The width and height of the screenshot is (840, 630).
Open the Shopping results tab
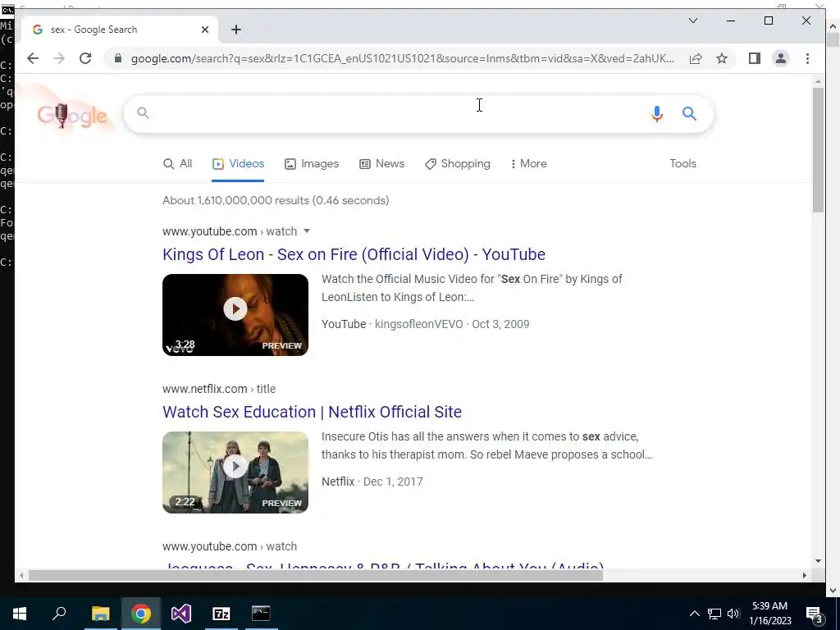(x=457, y=164)
